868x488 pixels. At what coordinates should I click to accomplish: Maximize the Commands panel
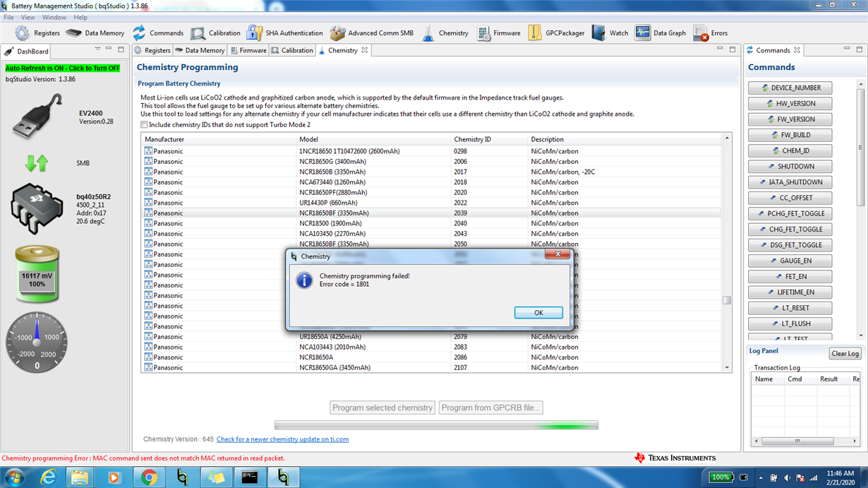coord(860,49)
